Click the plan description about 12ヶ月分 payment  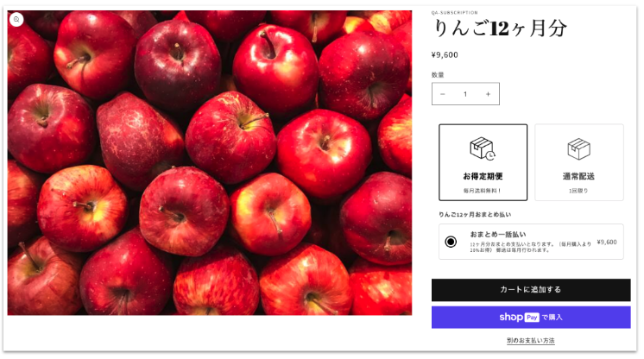[x=530, y=247]
